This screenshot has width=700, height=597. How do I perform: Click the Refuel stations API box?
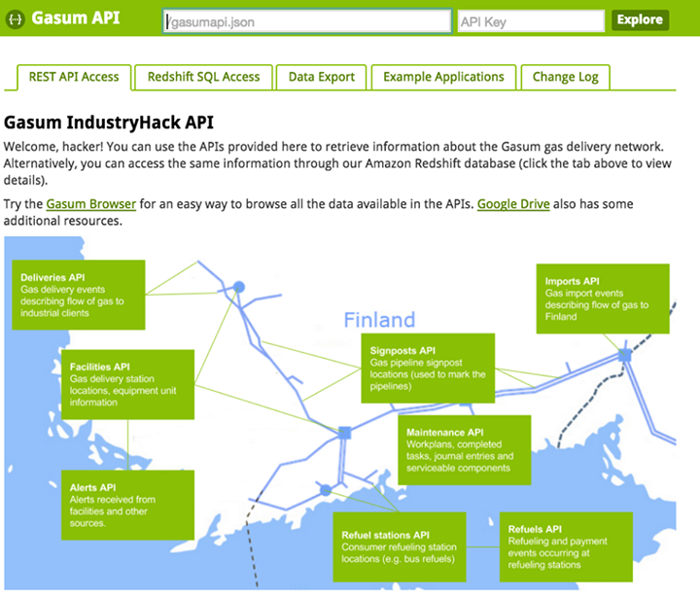(400, 547)
